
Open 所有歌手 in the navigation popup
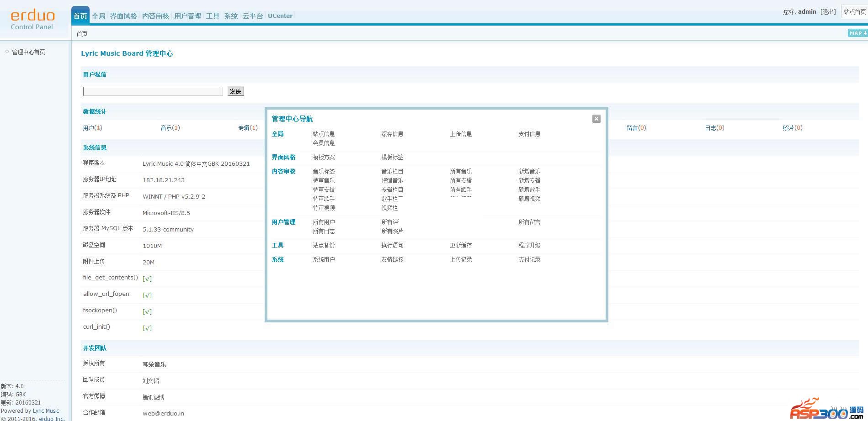[461, 189]
